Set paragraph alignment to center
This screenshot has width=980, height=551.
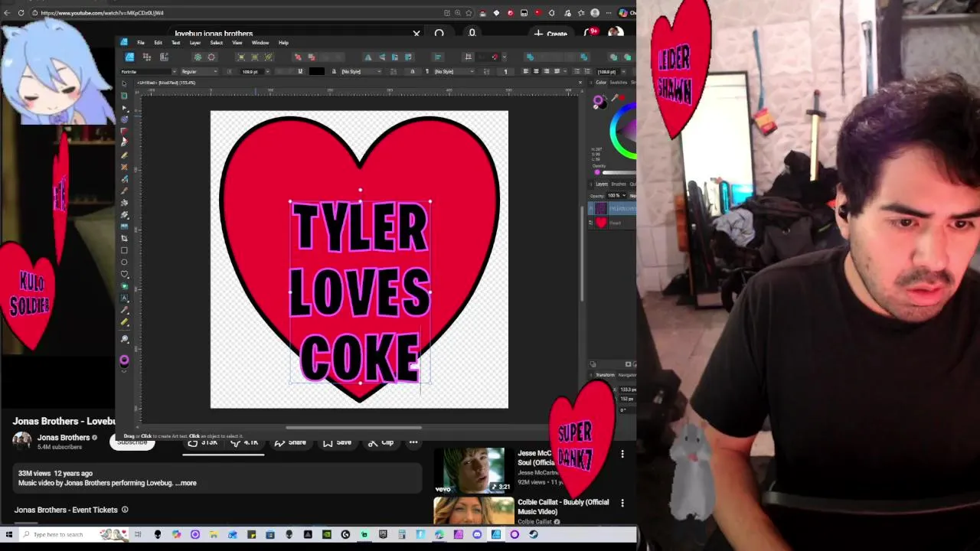click(x=536, y=71)
